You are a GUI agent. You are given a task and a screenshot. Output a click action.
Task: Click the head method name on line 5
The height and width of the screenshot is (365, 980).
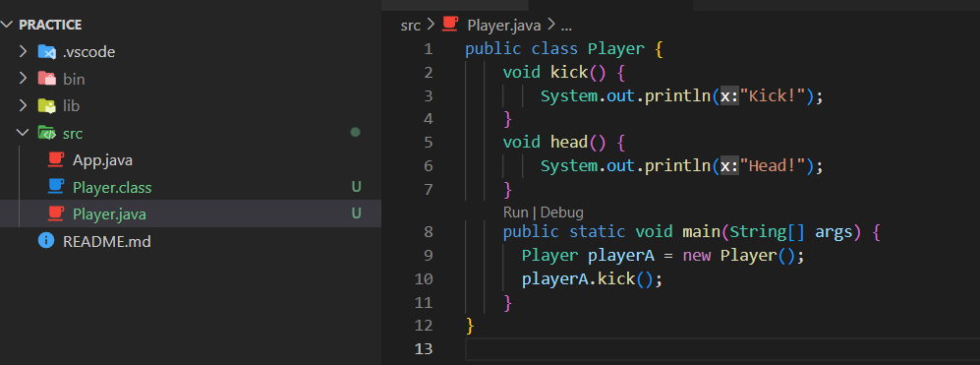pos(569,142)
